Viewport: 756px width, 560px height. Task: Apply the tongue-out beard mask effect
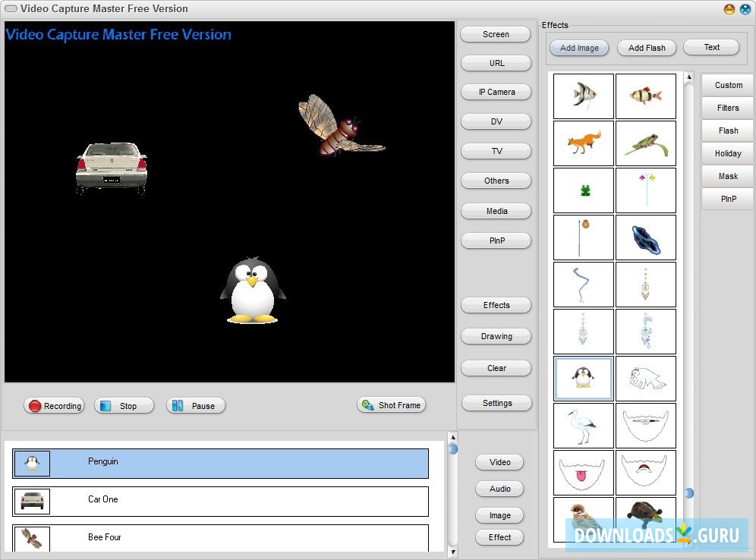pos(583,473)
